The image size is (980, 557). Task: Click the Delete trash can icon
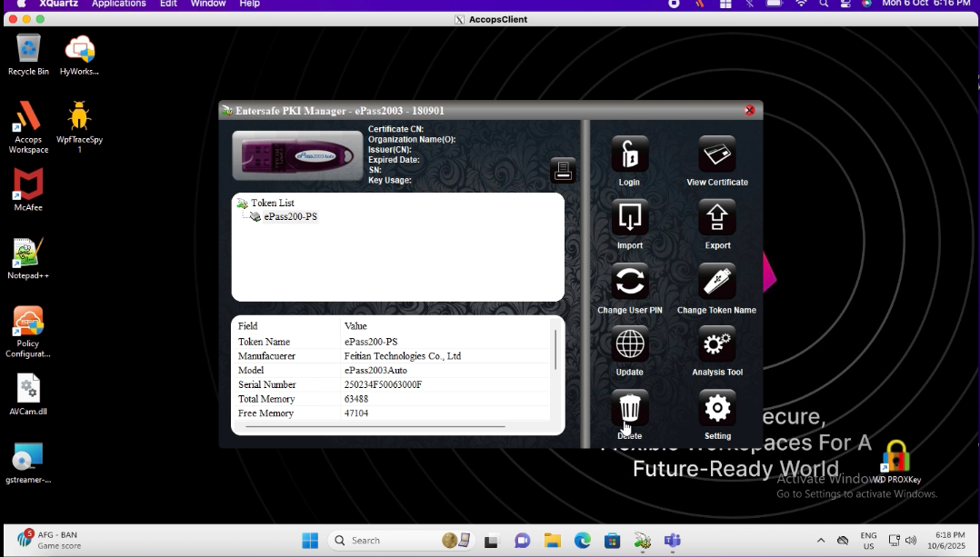(629, 408)
